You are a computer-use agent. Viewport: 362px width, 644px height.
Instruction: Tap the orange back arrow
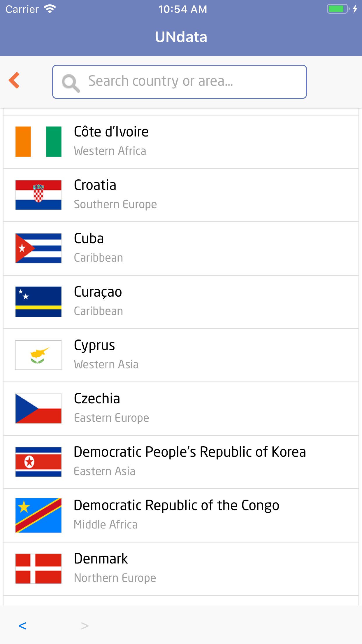click(14, 80)
